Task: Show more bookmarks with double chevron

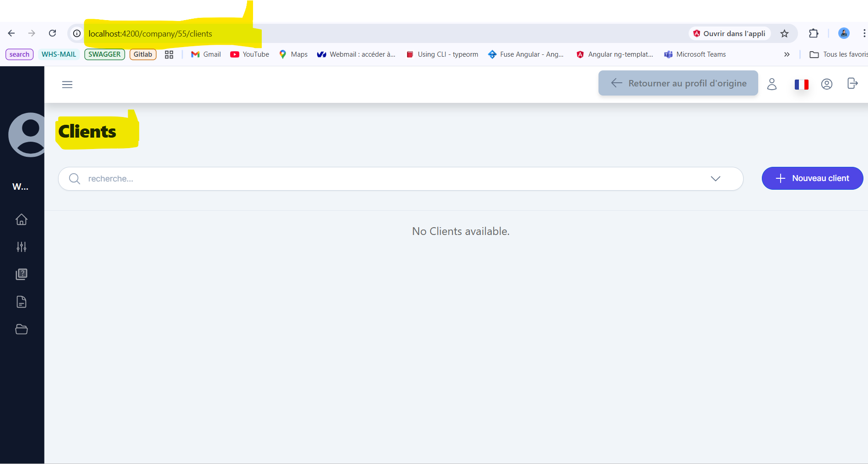Action: tap(787, 54)
